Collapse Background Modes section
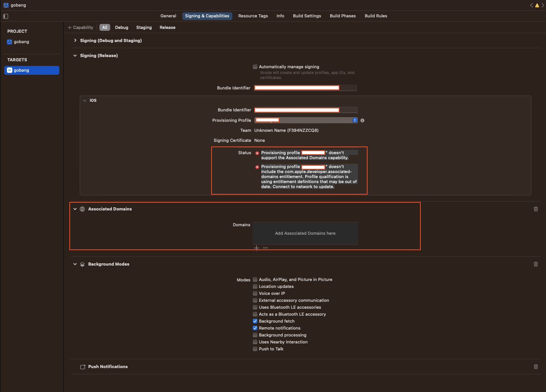Image resolution: width=546 pixels, height=392 pixels. tap(75, 264)
